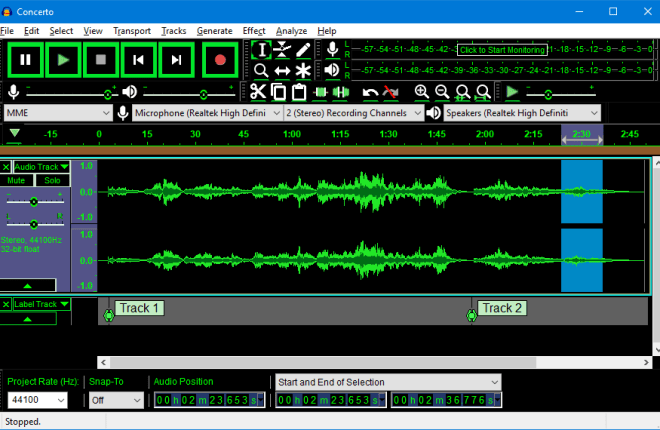
Task: Copy selection with the Copy icon
Action: [x=279, y=92]
